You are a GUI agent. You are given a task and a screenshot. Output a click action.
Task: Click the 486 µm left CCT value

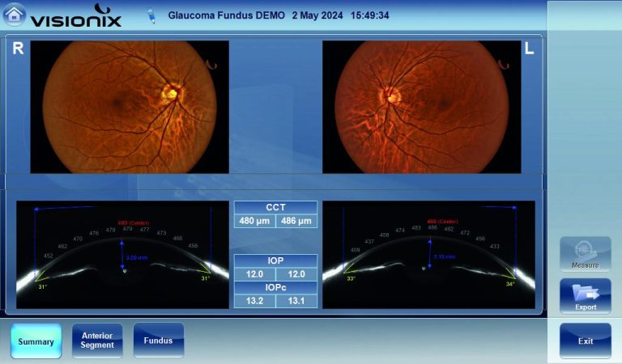pos(297,221)
